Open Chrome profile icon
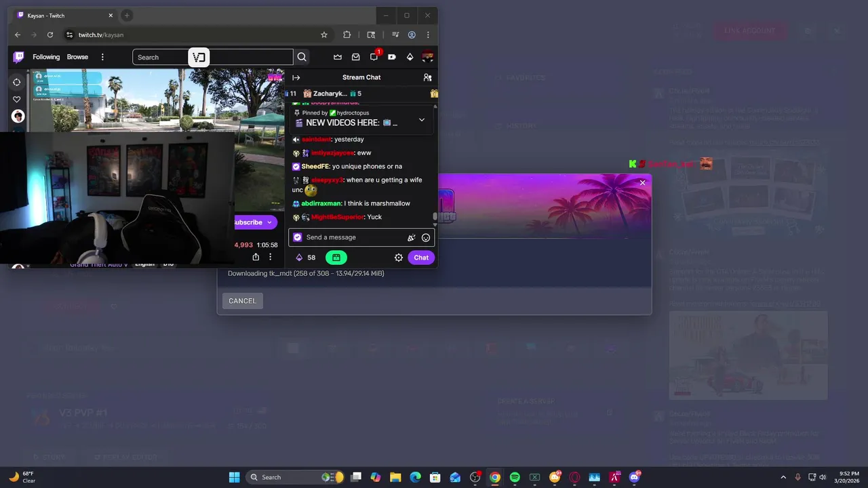 point(412,35)
